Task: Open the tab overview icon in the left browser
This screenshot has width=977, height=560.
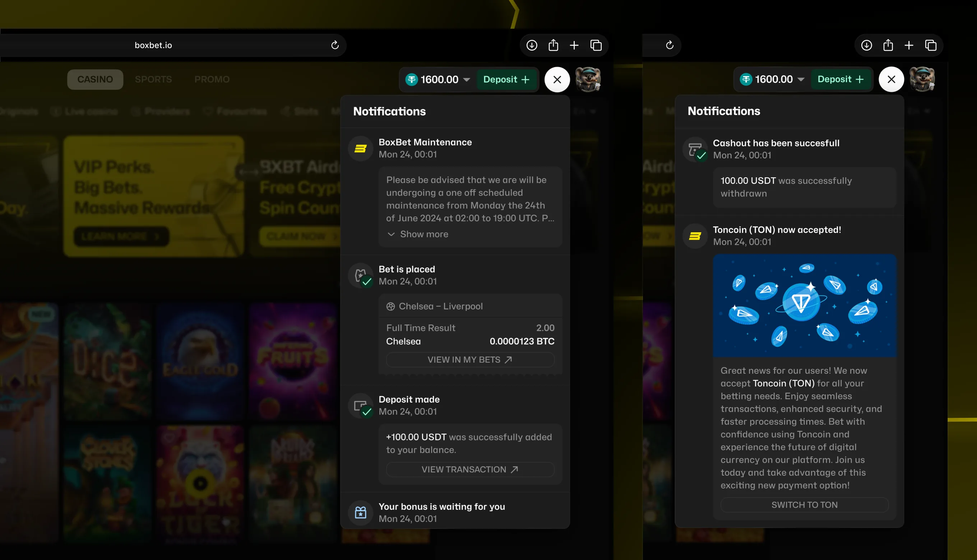Action: (596, 45)
